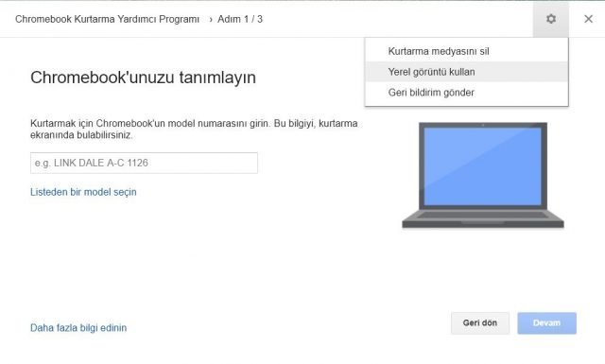Open 'Listeden bir model seçin' link
Image resolution: width=605 pixels, height=364 pixels.
(83, 192)
